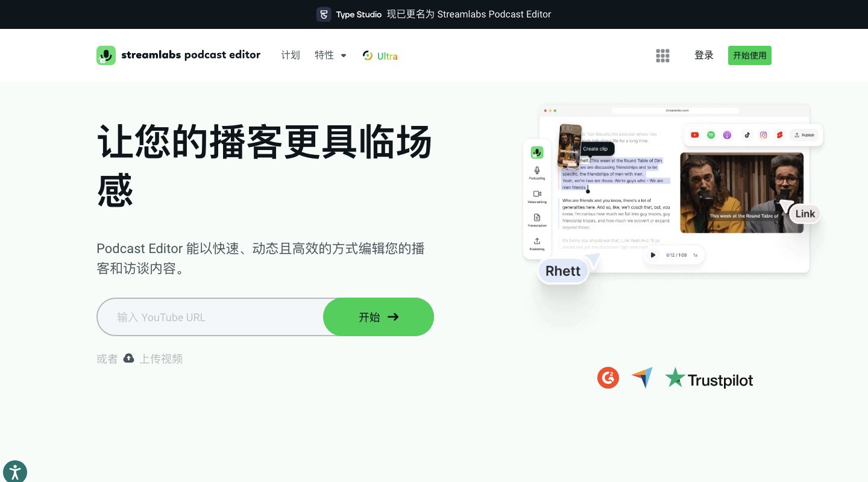Click the cloud upload icon
The width and height of the screenshot is (868, 482).
(128, 358)
